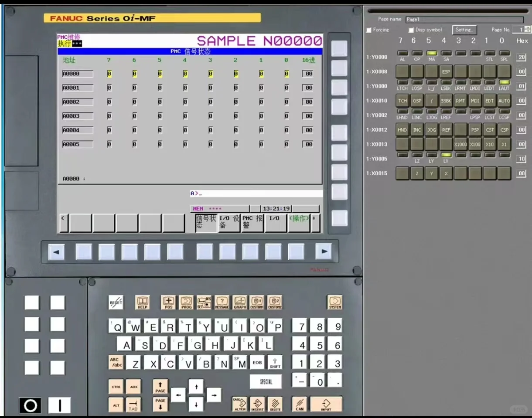Click the SHIFT key
The height and width of the screenshot is (418, 532).
point(275,363)
